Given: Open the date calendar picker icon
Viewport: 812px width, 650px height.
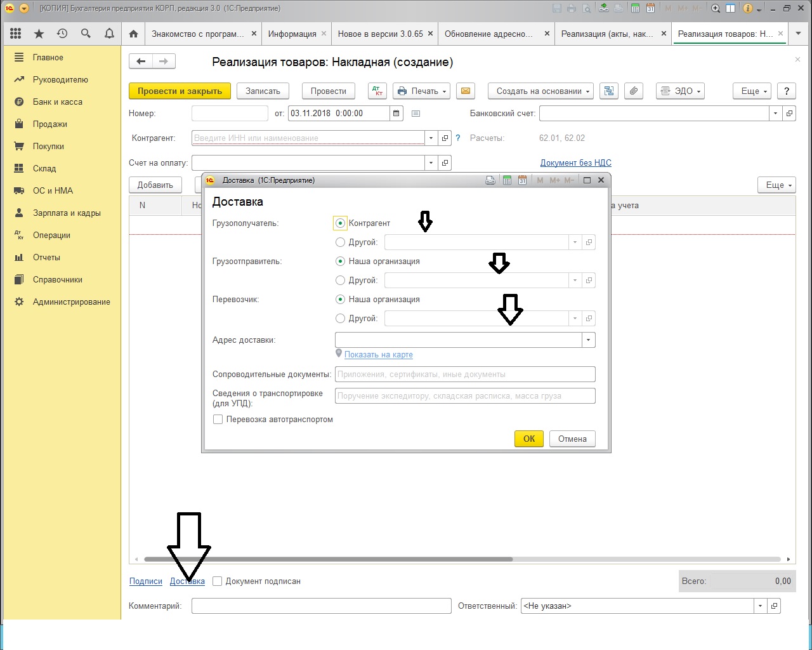Looking at the screenshot, I should point(397,114).
